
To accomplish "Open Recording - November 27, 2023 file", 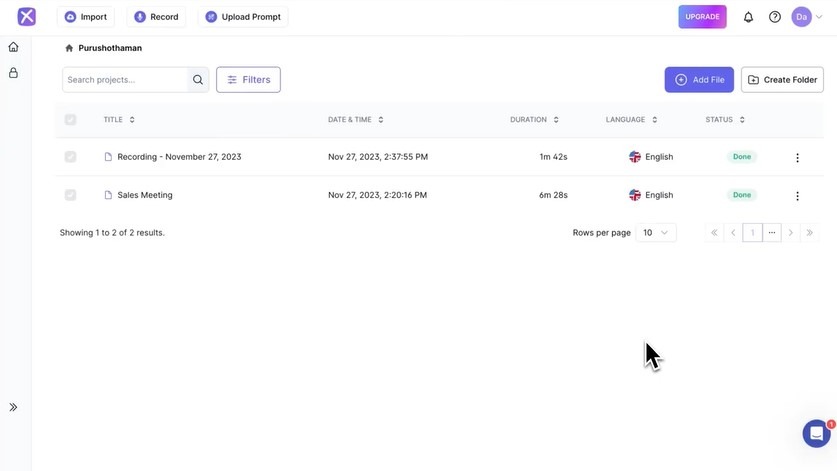I will [x=179, y=157].
